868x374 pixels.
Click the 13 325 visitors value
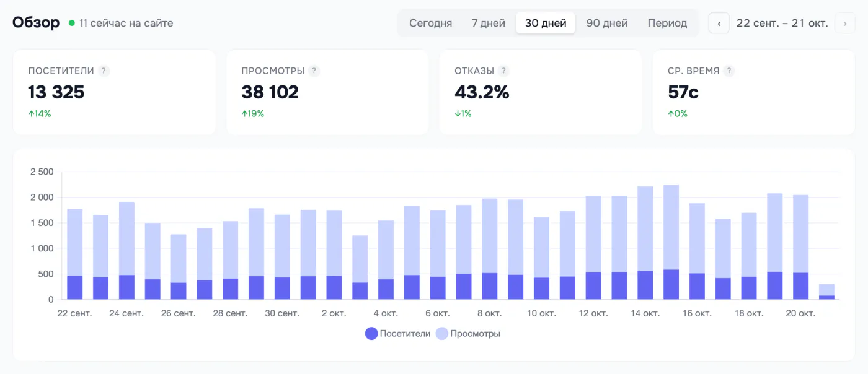pyautogui.click(x=56, y=92)
